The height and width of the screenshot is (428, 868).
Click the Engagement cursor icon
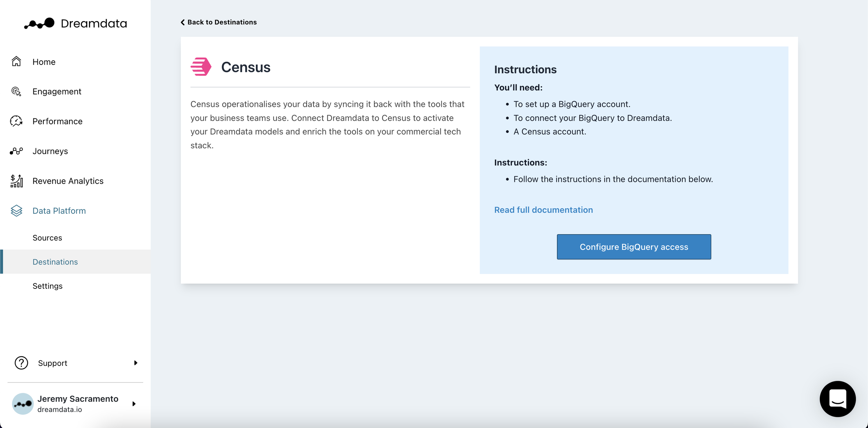pos(16,91)
